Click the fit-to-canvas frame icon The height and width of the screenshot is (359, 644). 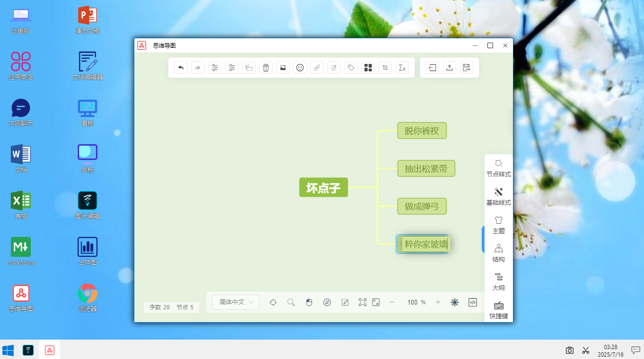362,302
